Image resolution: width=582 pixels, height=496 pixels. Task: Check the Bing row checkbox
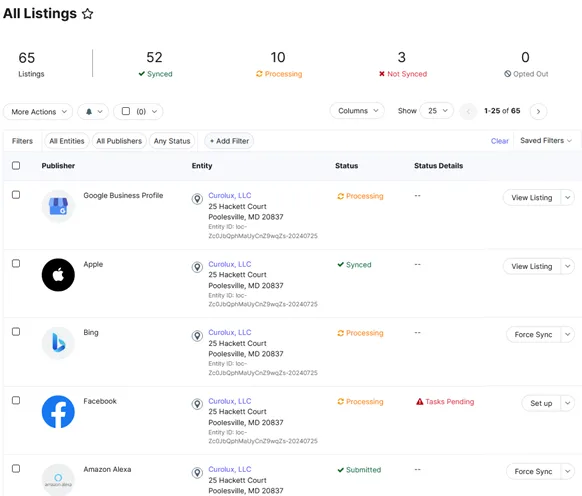coord(16,332)
